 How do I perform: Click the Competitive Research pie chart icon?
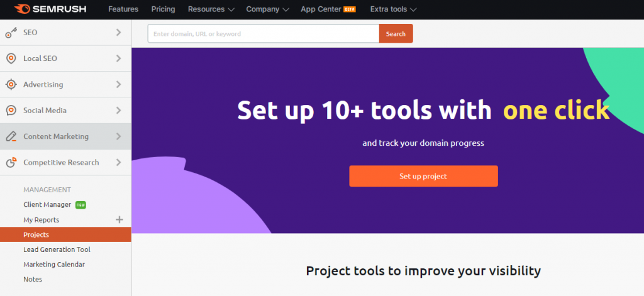pos(11,163)
